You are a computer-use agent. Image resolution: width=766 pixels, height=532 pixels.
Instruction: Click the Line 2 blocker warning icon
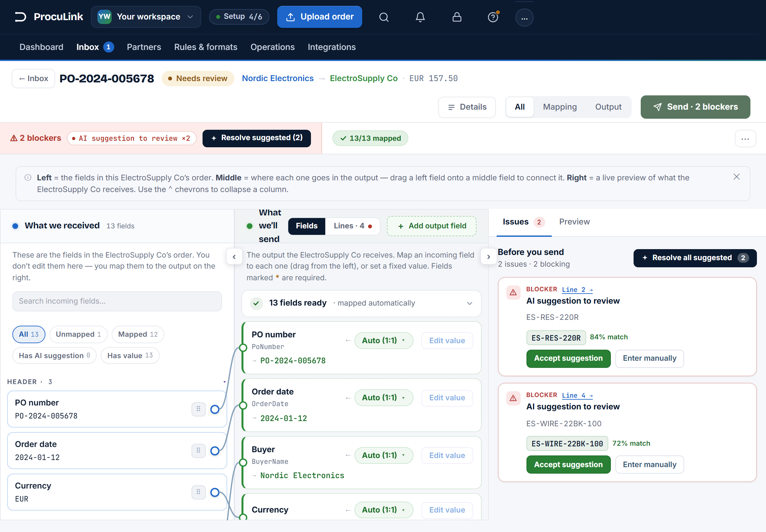click(x=513, y=292)
